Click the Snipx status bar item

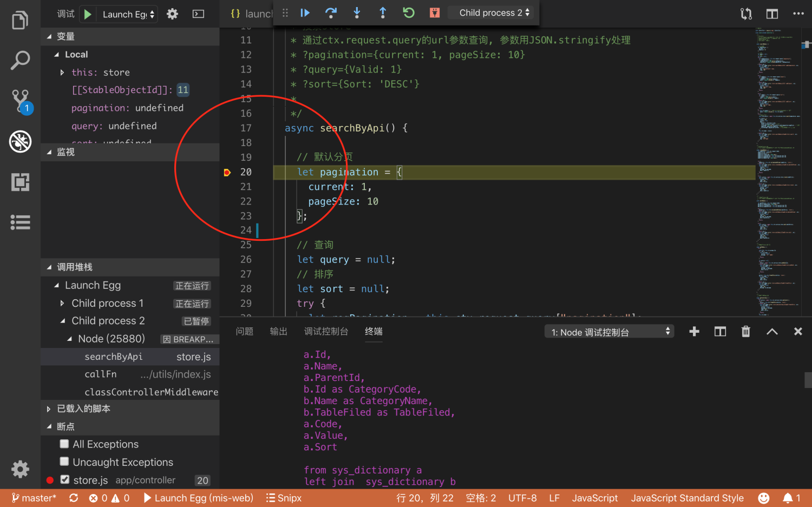tap(284, 498)
